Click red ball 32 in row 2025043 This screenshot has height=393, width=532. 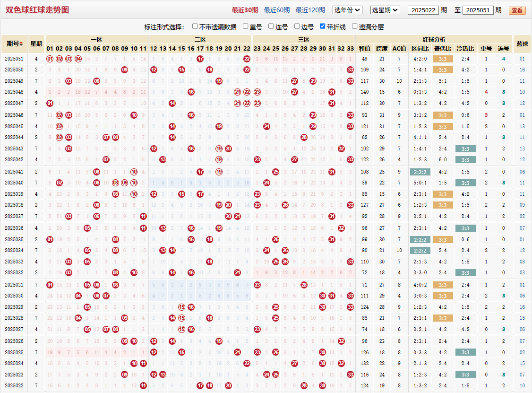pyautogui.click(x=341, y=148)
